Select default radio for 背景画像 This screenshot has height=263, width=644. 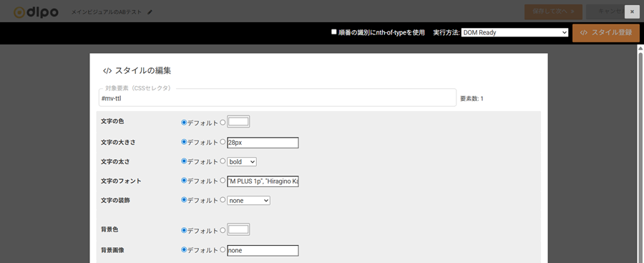click(x=184, y=250)
